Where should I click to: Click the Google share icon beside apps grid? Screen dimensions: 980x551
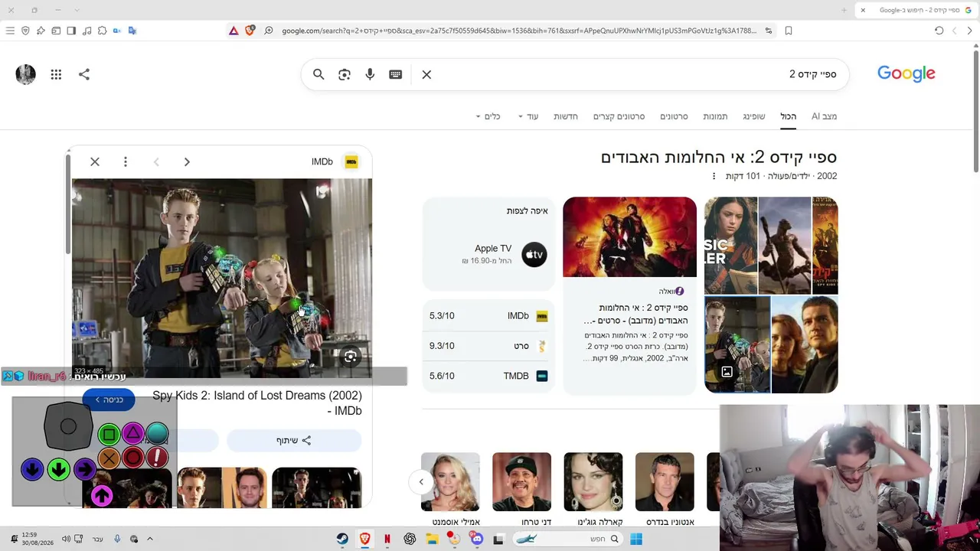tap(84, 74)
